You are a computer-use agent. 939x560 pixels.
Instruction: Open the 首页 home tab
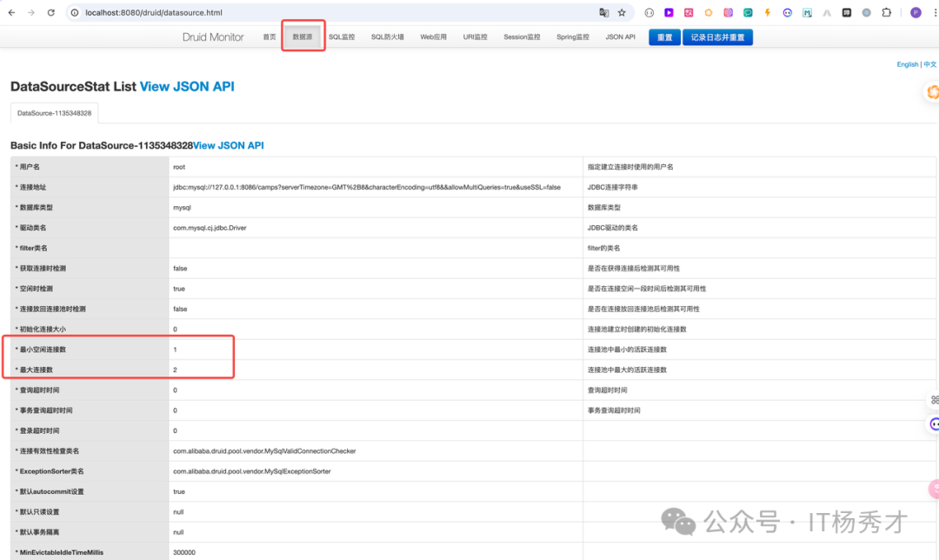click(x=270, y=37)
